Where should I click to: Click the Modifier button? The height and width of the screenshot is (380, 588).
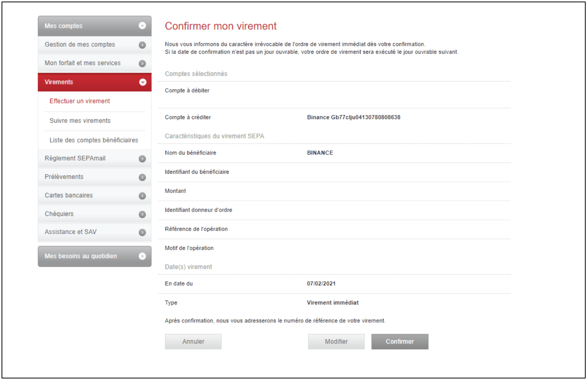click(x=336, y=342)
